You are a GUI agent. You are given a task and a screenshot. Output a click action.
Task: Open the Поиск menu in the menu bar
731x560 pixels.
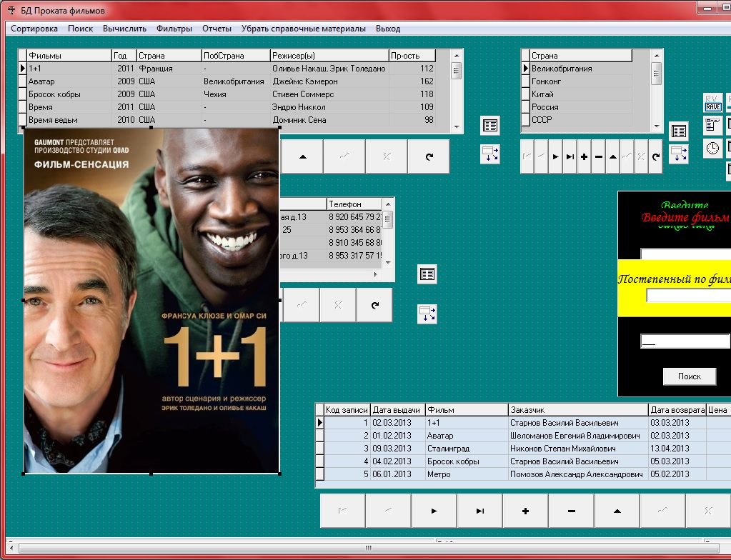click(x=80, y=29)
